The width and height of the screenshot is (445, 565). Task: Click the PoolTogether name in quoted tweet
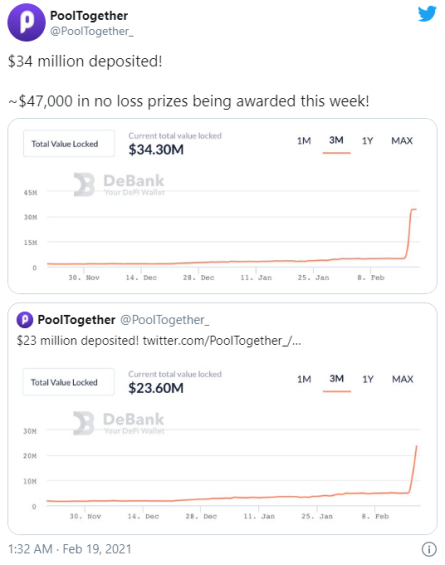pyautogui.click(x=76, y=320)
